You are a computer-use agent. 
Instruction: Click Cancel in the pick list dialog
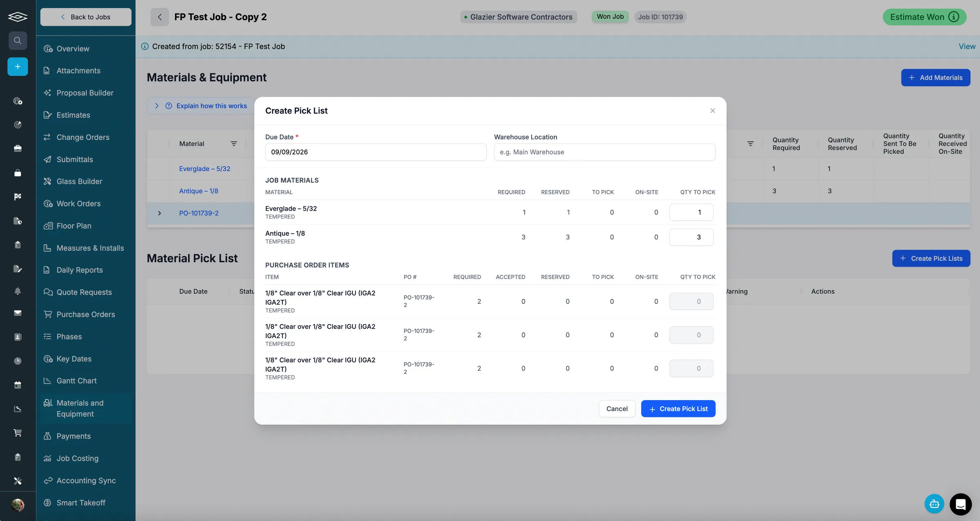(617, 409)
